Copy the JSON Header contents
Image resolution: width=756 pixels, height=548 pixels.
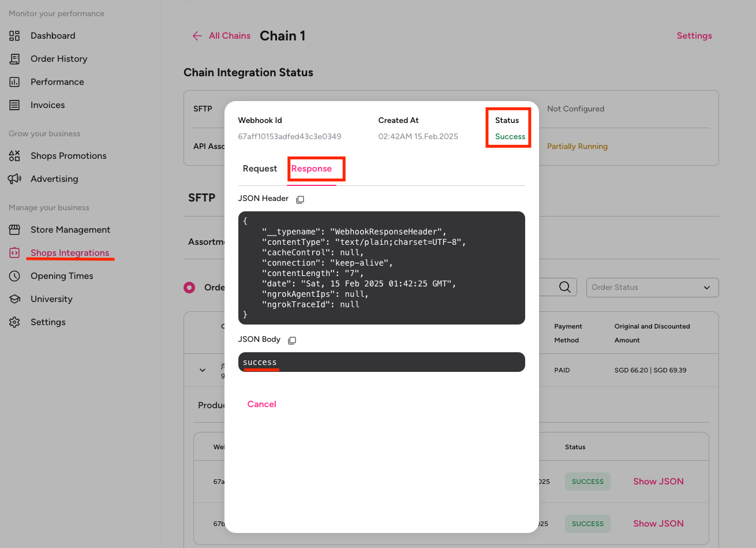tap(300, 199)
